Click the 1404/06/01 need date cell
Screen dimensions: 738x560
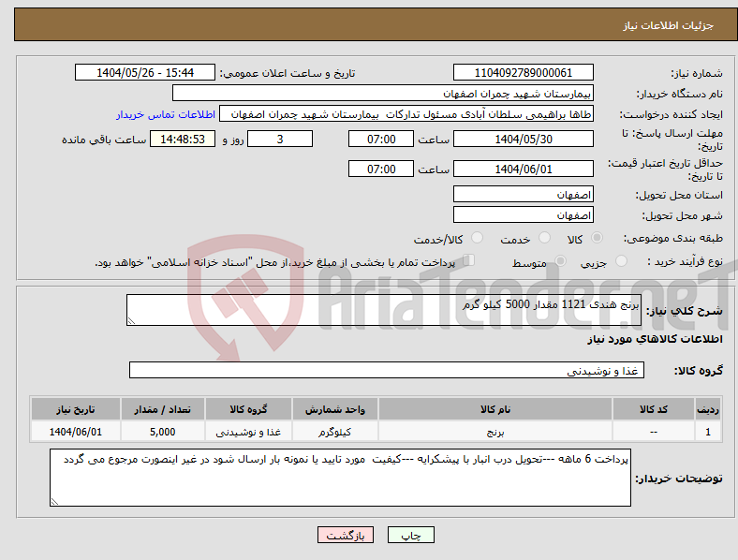75,432
